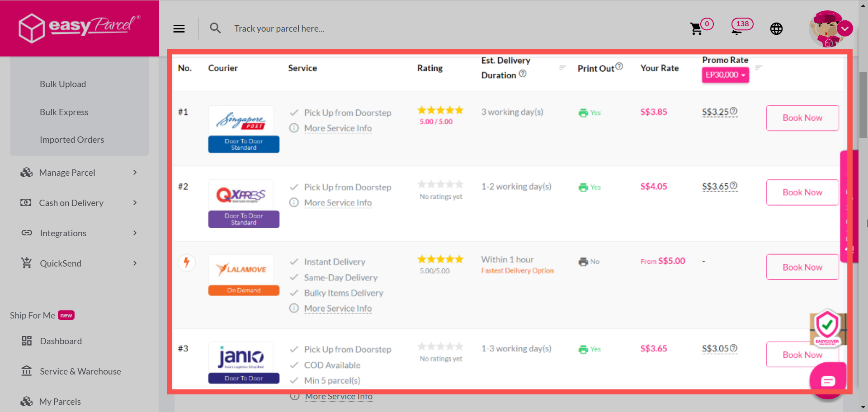Click the Integrations link icon
Viewport: 868px width, 412px height.
point(27,233)
